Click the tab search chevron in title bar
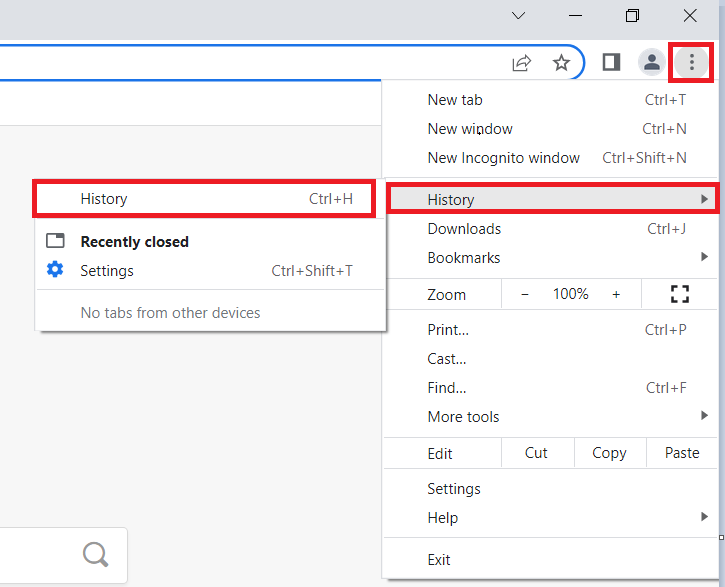Screen dimensions: 725x587 point(518,16)
